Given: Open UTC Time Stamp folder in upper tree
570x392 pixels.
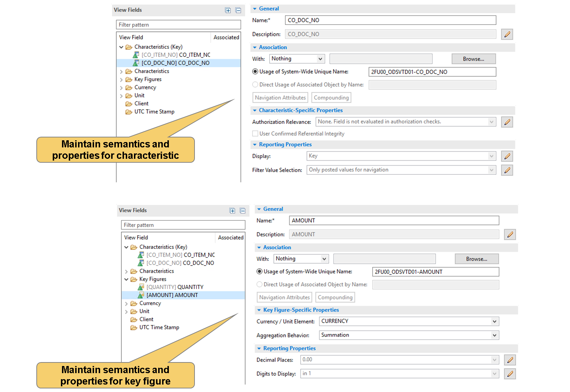Looking at the screenshot, I should [x=150, y=112].
